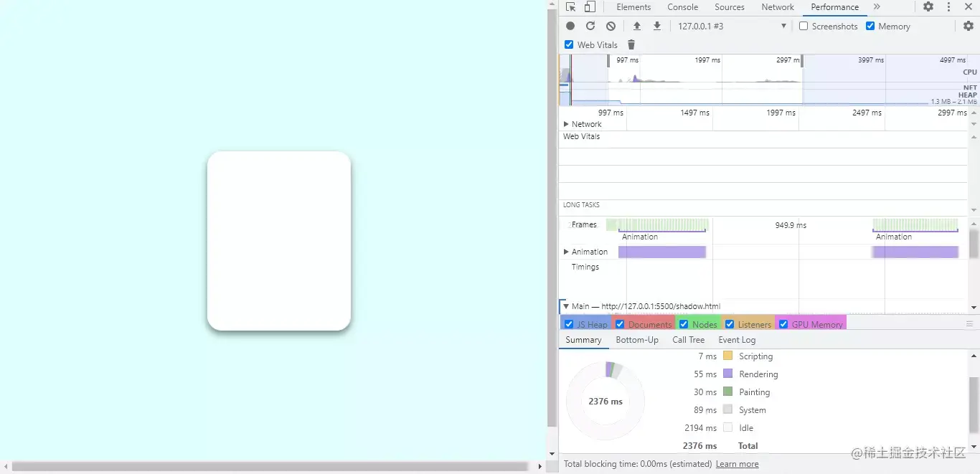Switch to the Console tab

coord(682,7)
